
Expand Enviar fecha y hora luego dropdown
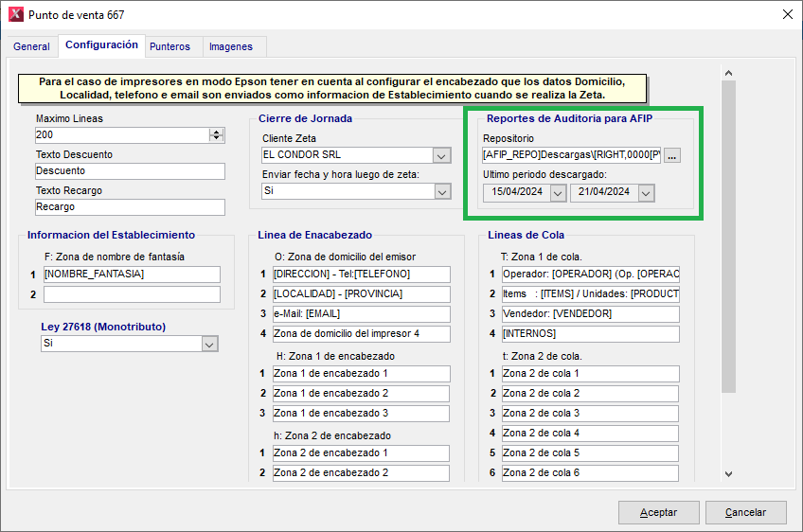point(441,191)
